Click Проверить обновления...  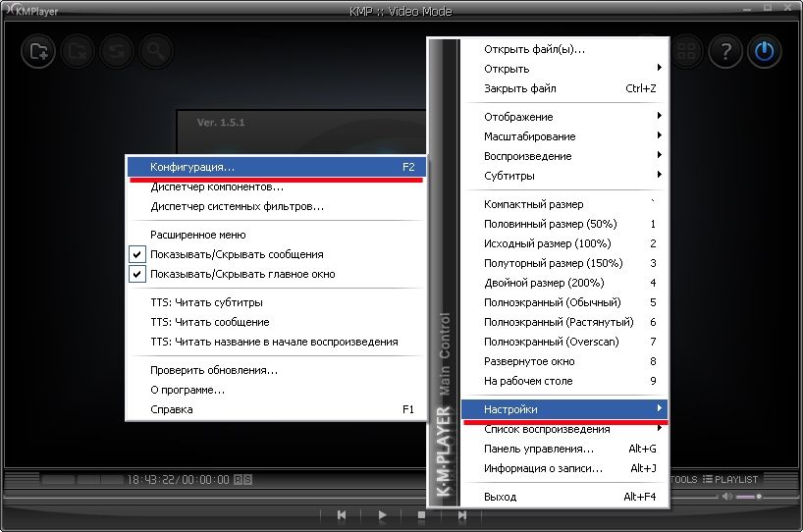tap(276, 370)
